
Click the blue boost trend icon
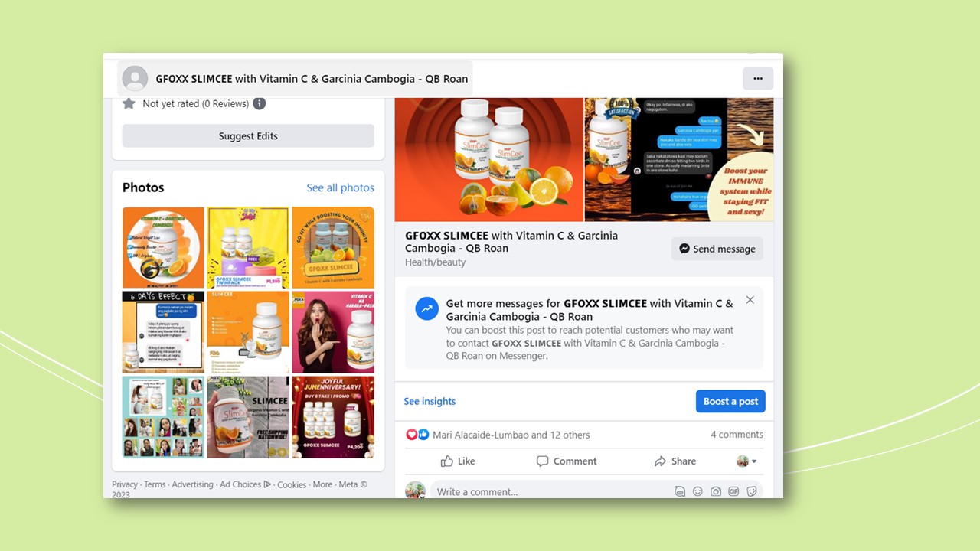(x=427, y=308)
